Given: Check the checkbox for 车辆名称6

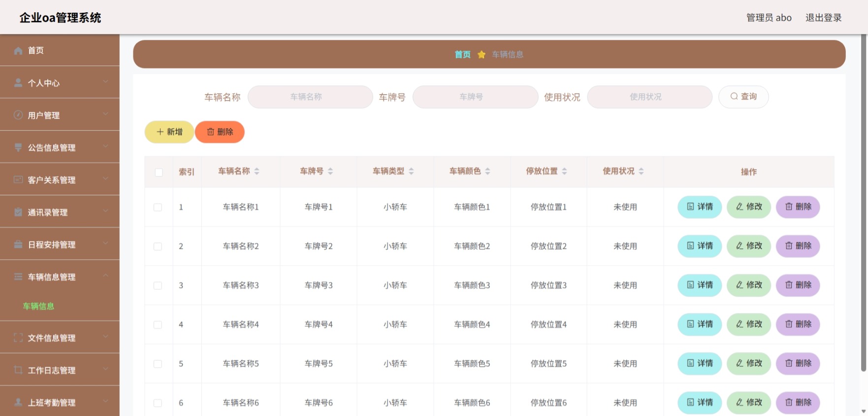Looking at the screenshot, I should [158, 403].
